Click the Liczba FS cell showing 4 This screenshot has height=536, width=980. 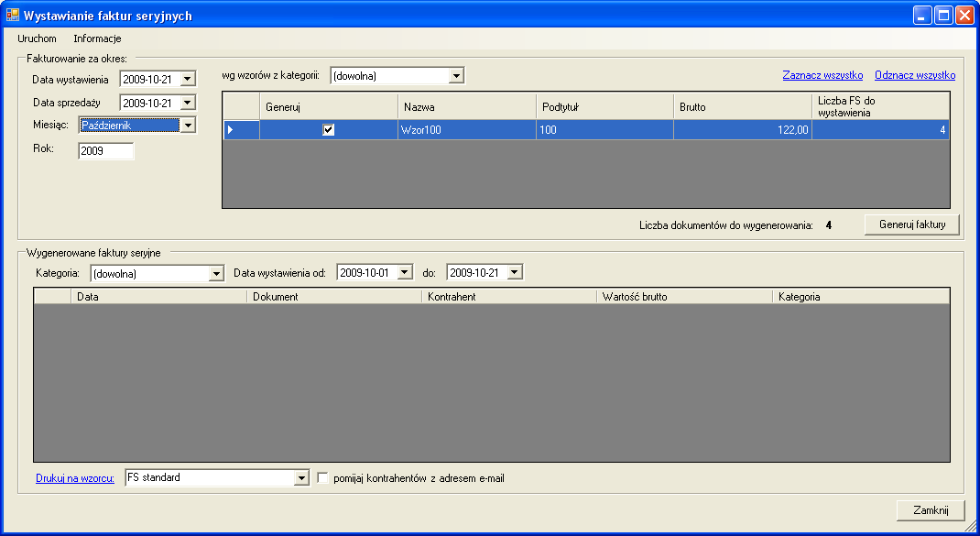(x=880, y=130)
